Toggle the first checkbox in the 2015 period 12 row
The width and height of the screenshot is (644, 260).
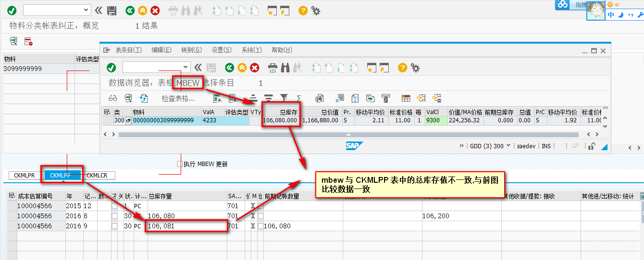click(114, 206)
